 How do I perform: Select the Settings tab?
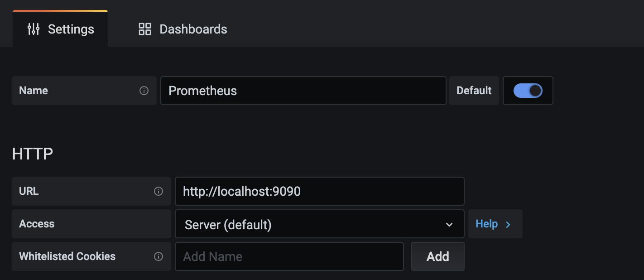pos(60,29)
